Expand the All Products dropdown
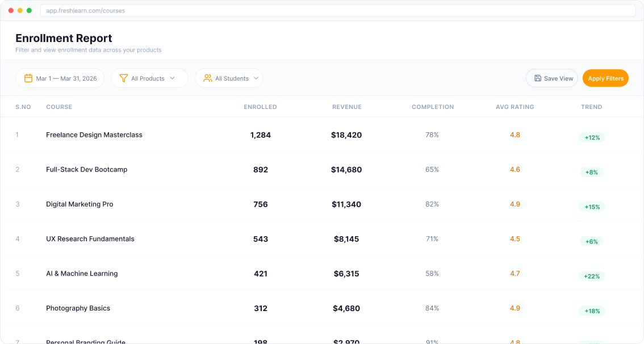This screenshot has height=344, width=644. [149, 78]
